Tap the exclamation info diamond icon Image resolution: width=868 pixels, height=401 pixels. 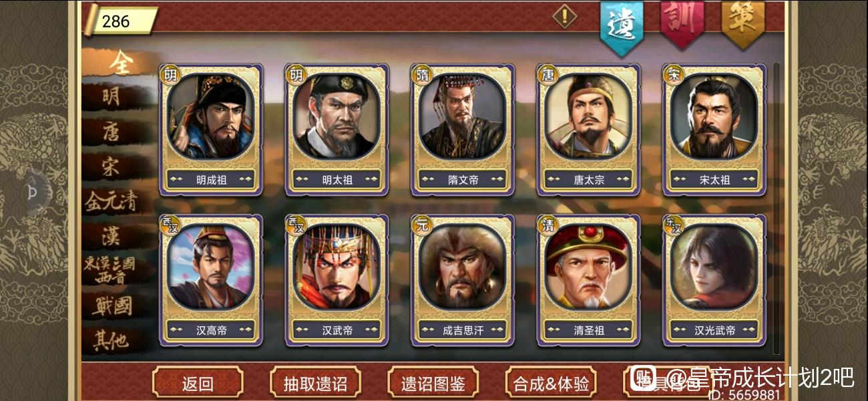click(564, 16)
